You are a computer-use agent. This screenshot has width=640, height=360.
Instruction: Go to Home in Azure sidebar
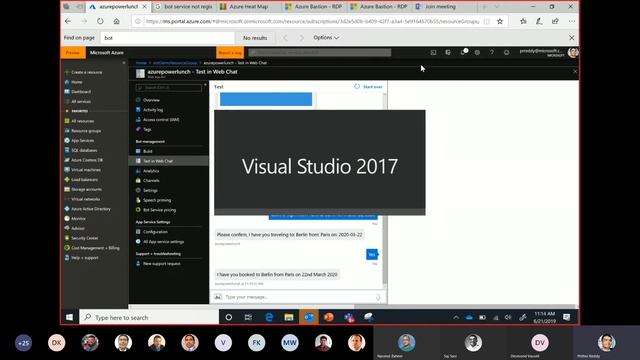pos(76,82)
